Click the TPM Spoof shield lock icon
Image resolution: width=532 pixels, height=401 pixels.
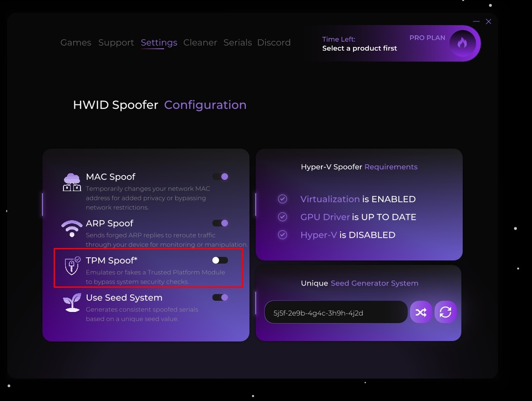[72, 266]
